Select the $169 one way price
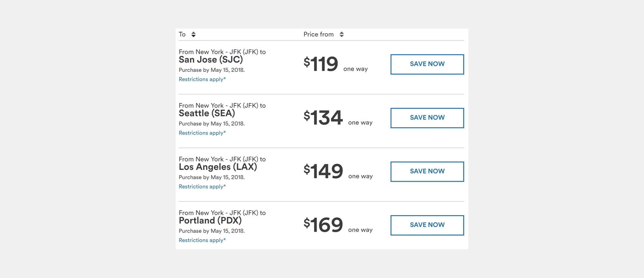The height and width of the screenshot is (278, 644). pos(323,225)
